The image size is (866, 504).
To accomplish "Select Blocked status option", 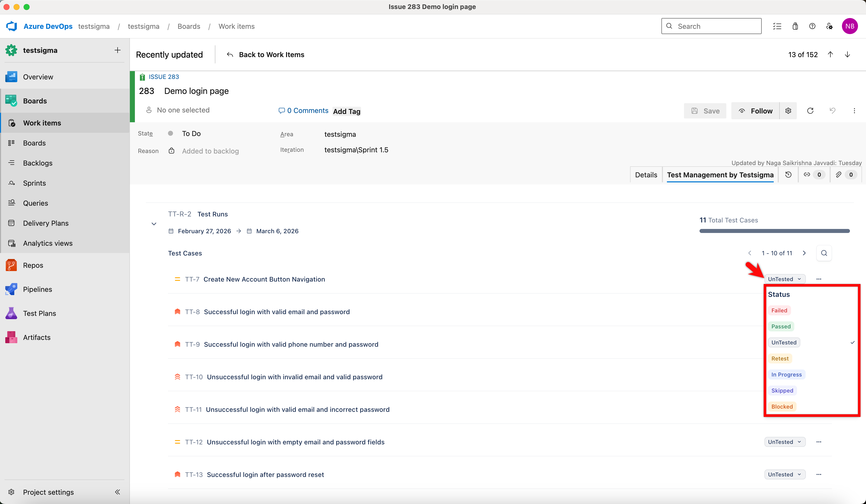I will tap(782, 407).
